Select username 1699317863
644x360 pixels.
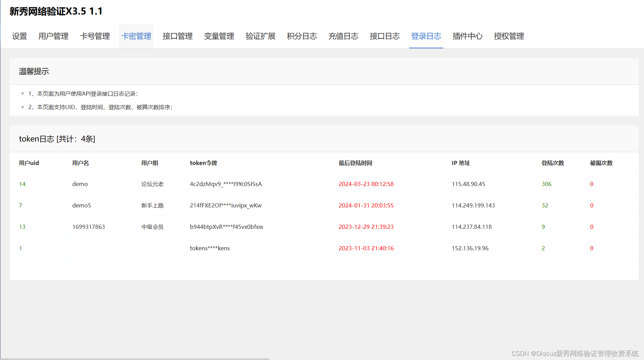pos(89,227)
